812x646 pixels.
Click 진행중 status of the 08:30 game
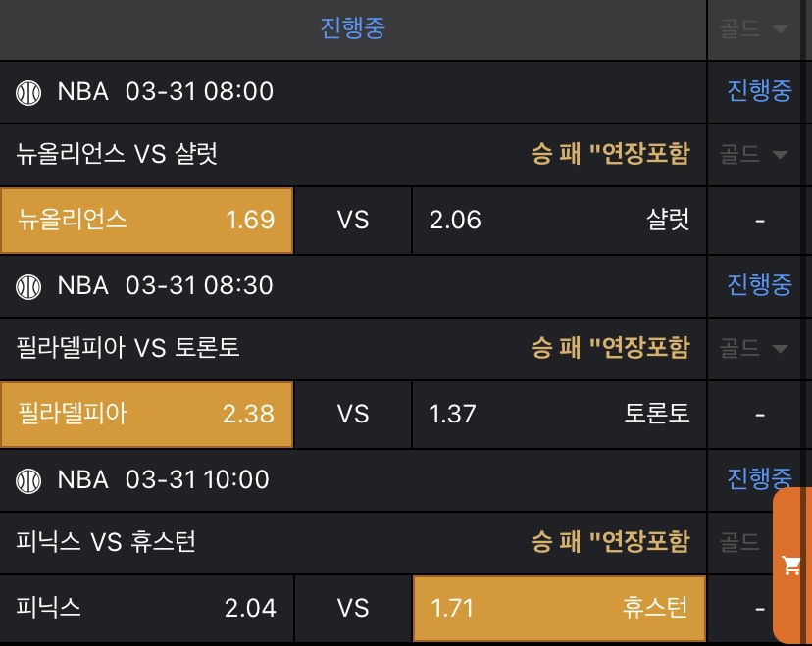point(759,285)
